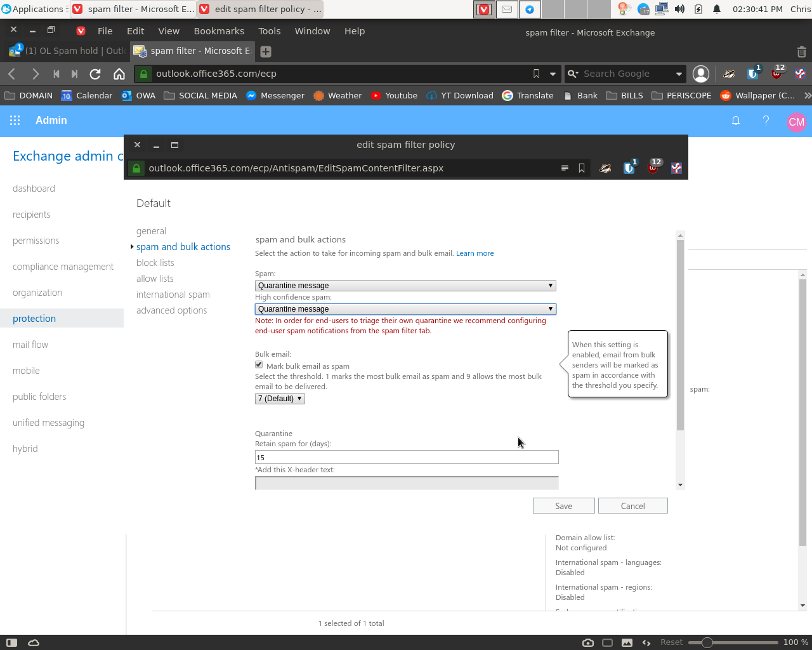
Task: Open closed tabs trash icon
Action: pos(801,51)
